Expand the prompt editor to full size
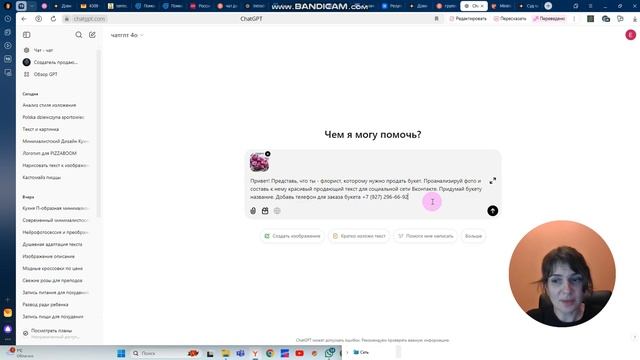 point(493,180)
